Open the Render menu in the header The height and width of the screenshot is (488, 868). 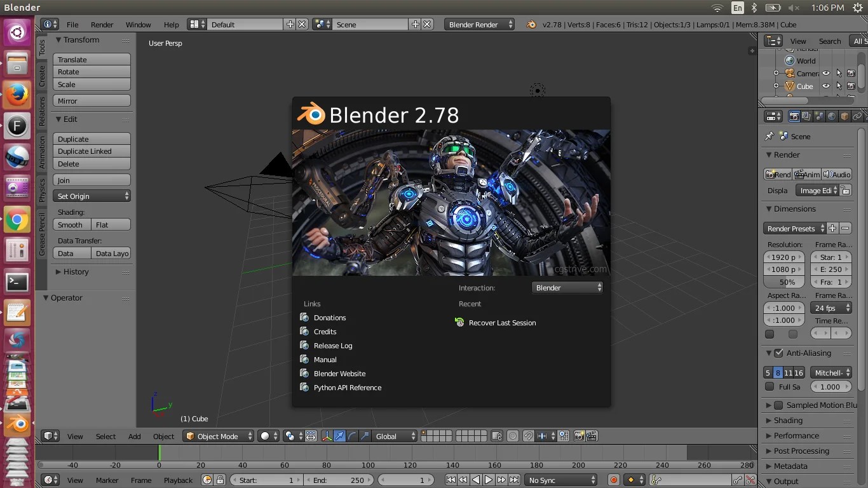[102, 24]
